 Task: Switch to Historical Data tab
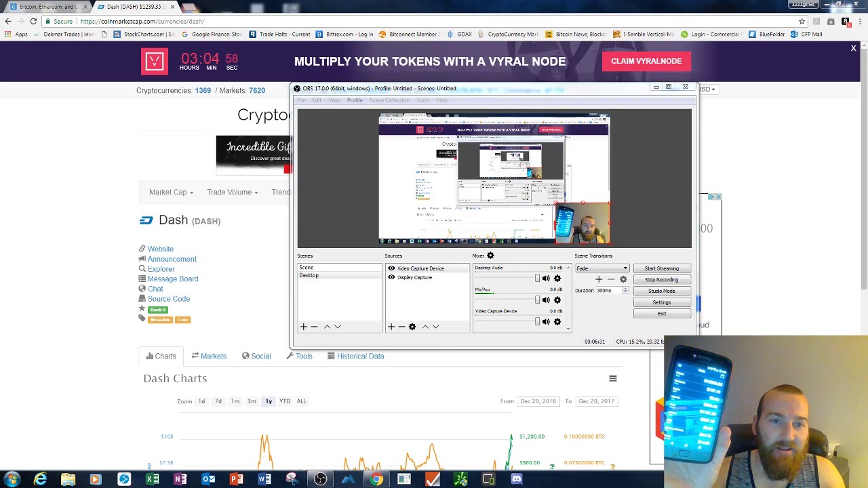[355, 357]
